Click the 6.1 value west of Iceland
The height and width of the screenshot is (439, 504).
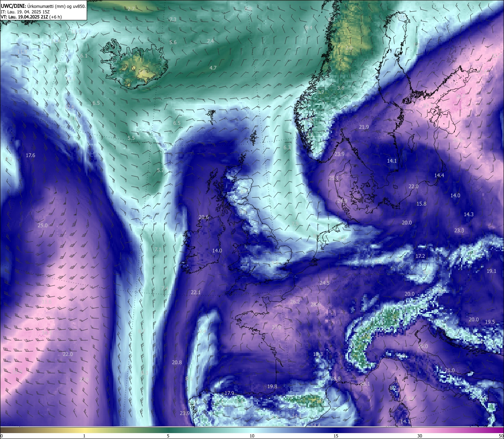(x=84, y=56)
